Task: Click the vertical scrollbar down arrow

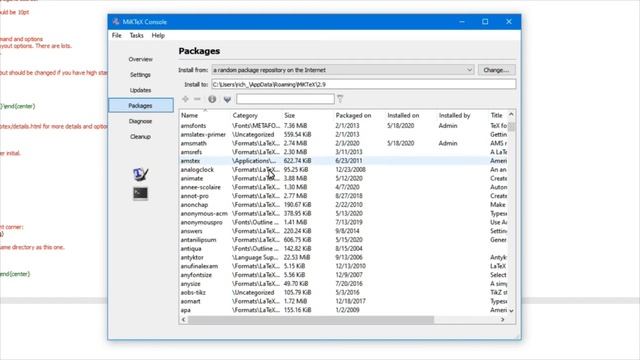Action: (511, 311)
